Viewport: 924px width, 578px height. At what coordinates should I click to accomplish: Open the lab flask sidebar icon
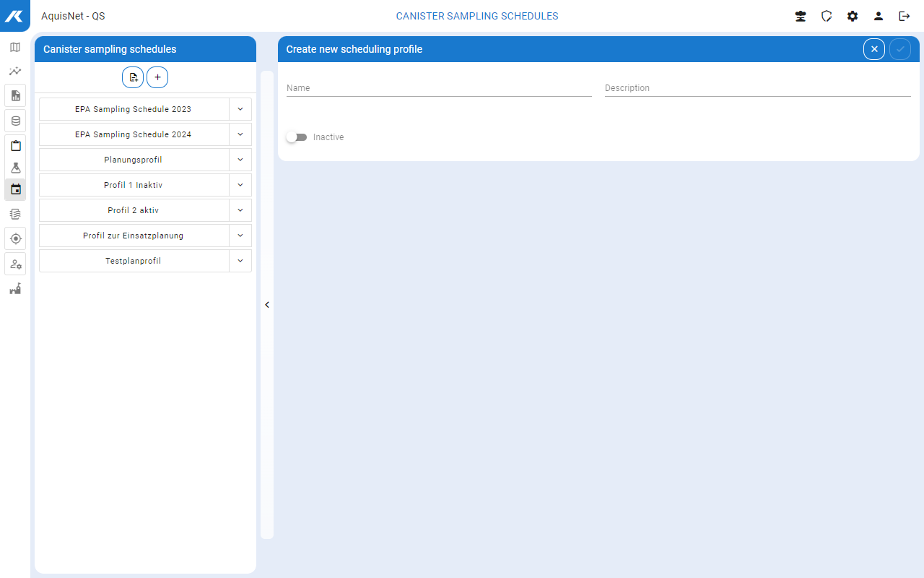pos(15,168)
